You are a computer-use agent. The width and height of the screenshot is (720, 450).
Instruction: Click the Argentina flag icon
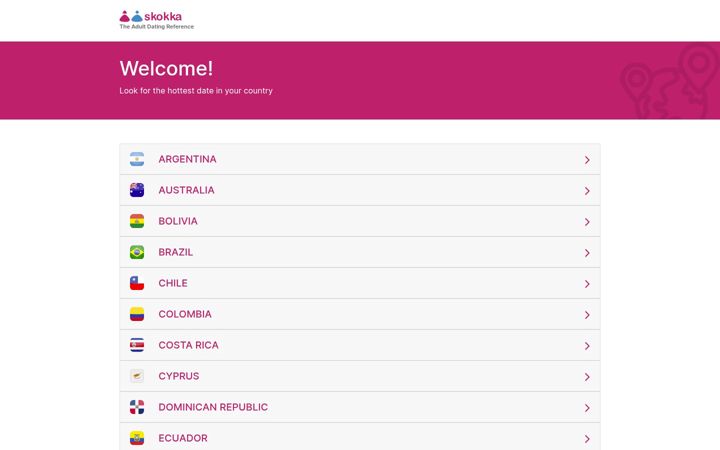click(137, 159)
